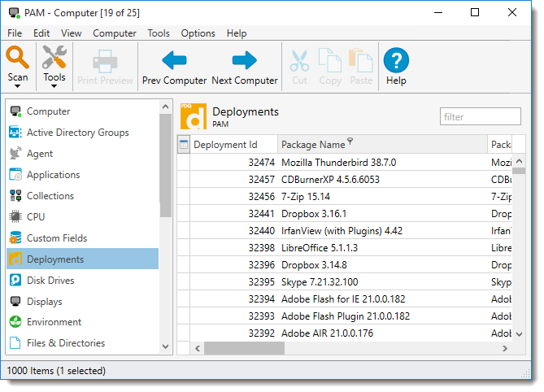Click the Package Name filter funnel icon
The height and width of the screenshot is (392, 544).
coord(350,141)
